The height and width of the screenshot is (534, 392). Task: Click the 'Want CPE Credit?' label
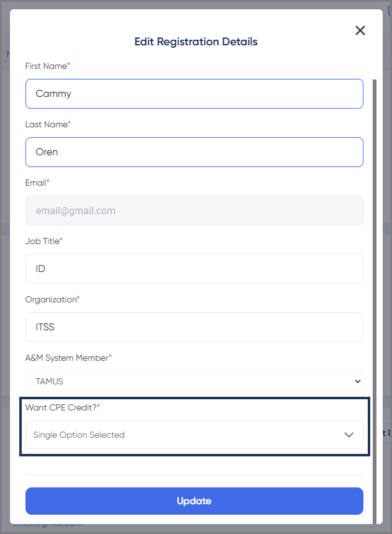click(x=60, y=407)
